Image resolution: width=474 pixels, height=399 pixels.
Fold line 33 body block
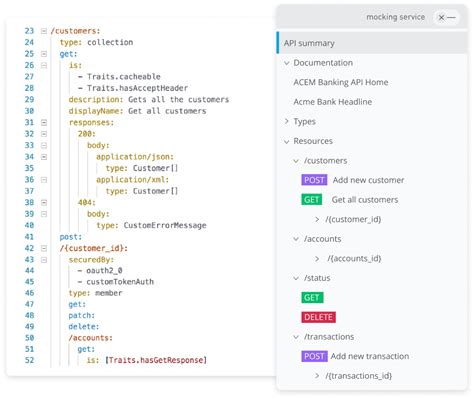coord(44,145)
